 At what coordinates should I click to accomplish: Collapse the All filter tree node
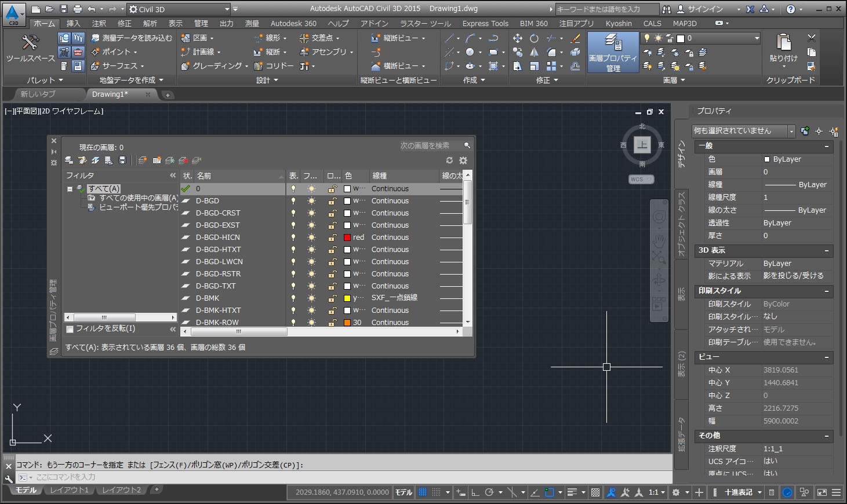click(x=70, y=189)
